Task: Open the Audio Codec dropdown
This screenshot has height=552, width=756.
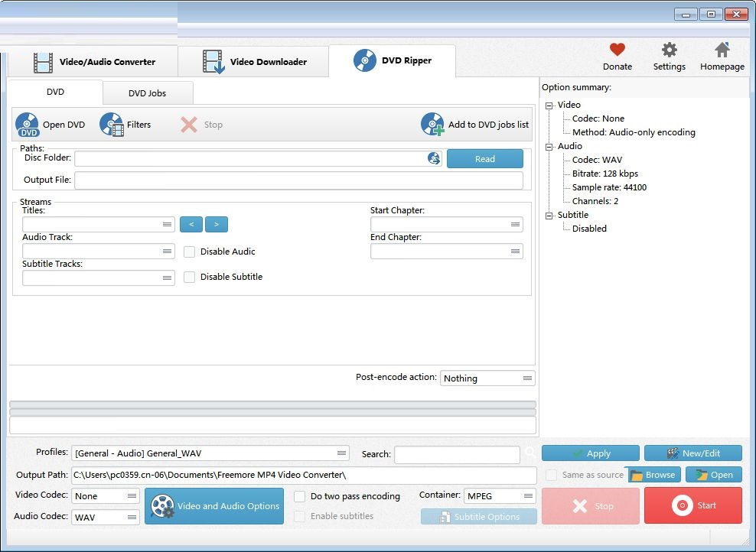Action: tap(105, 517)
